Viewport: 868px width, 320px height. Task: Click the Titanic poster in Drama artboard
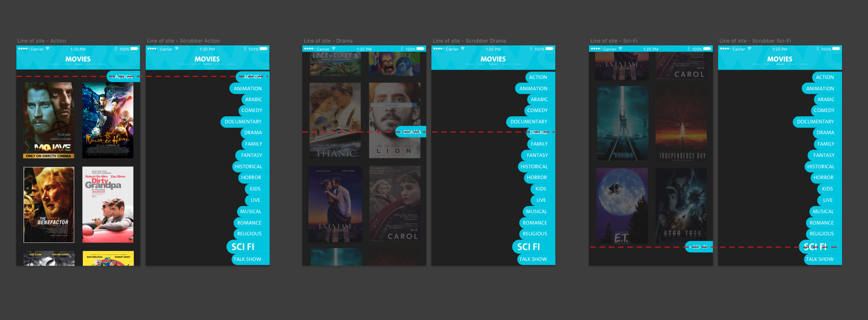[x=335, y=121]
